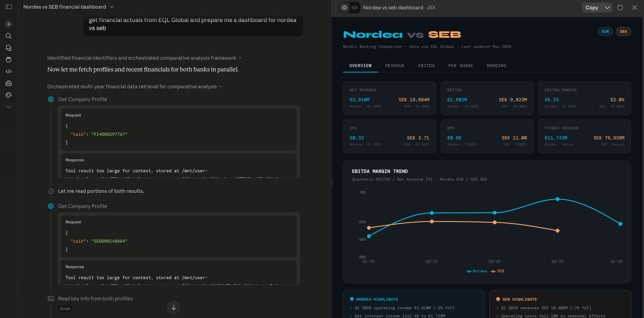Screen dimensions: 644x318
Task: Open code icon in left sidebar
Action: 9,72
